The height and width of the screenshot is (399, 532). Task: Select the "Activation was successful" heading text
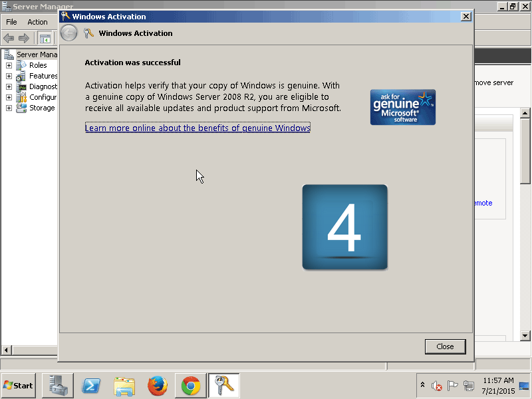[x=132, y=63]
